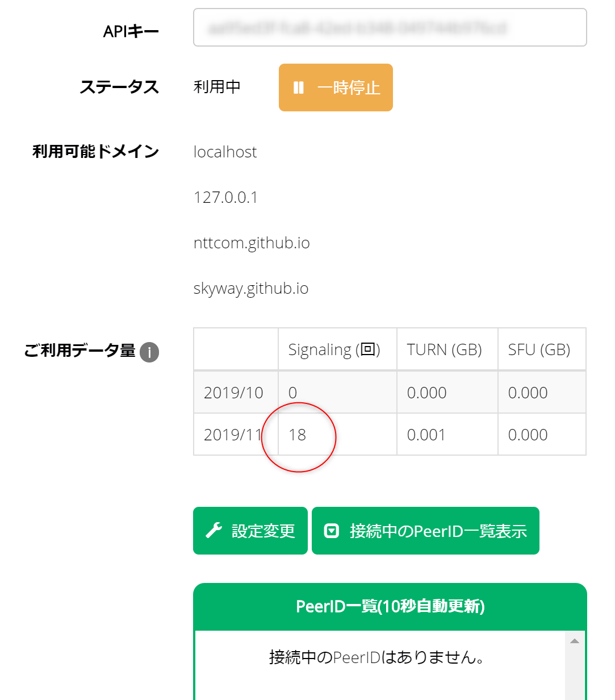The width and height of the screenshot is (615, 700).
Task: Click the nttcom.github.io domain text
Action: [252, 243]
